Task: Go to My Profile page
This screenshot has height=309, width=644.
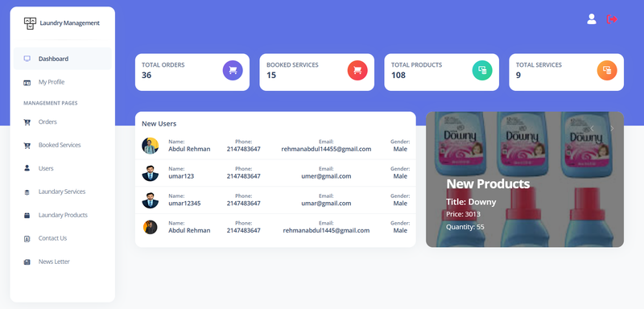Action: 63,82
